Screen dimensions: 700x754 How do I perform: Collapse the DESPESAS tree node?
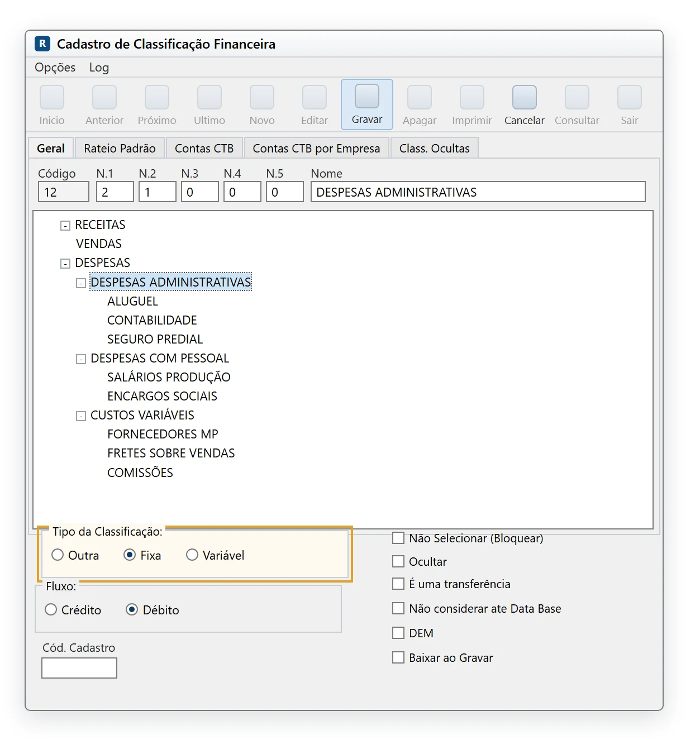click(x=65, y=264)
